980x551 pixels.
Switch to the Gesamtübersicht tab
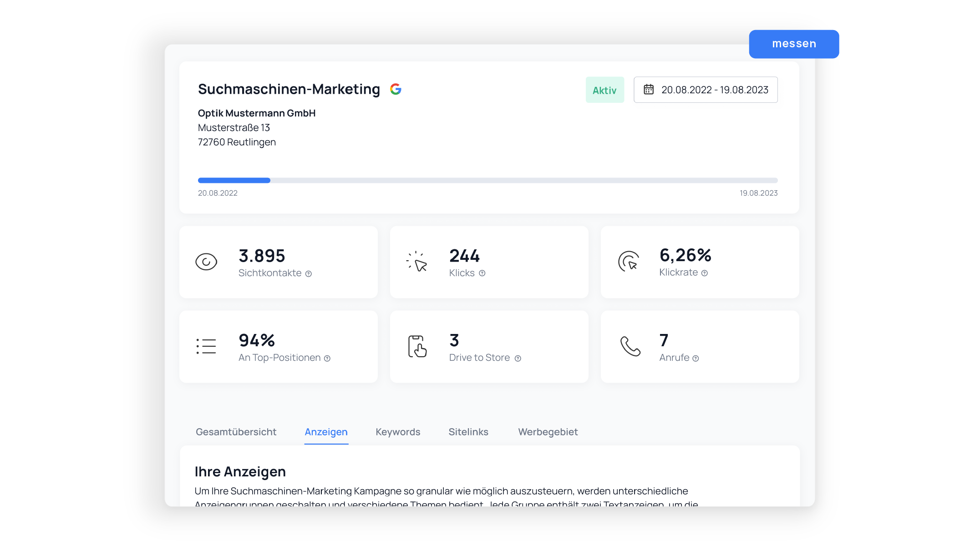(x=236, y=432)
